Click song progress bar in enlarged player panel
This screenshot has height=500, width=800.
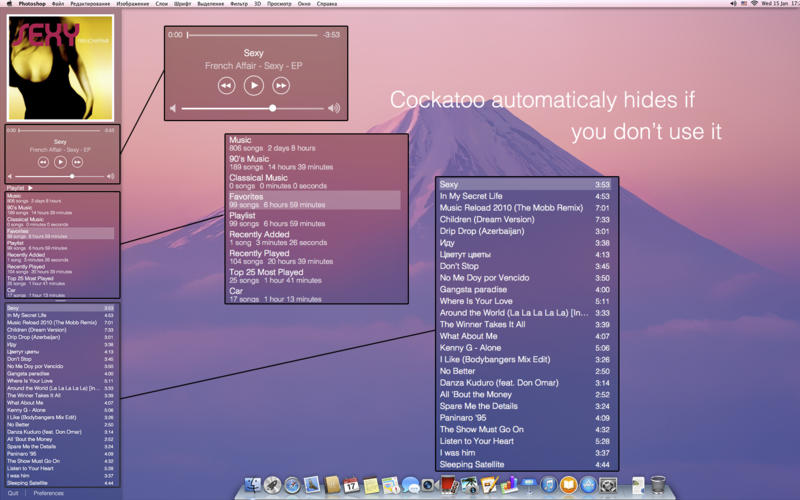253,35
